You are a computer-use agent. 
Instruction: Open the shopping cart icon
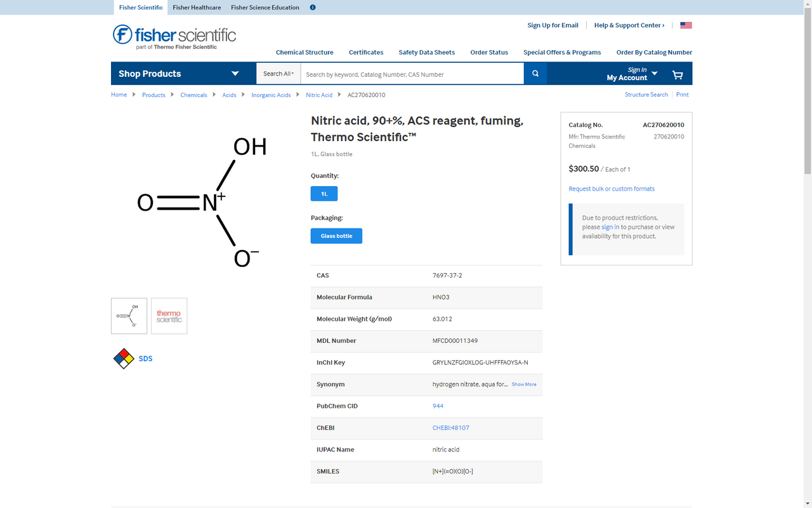(x=678, y=75)
